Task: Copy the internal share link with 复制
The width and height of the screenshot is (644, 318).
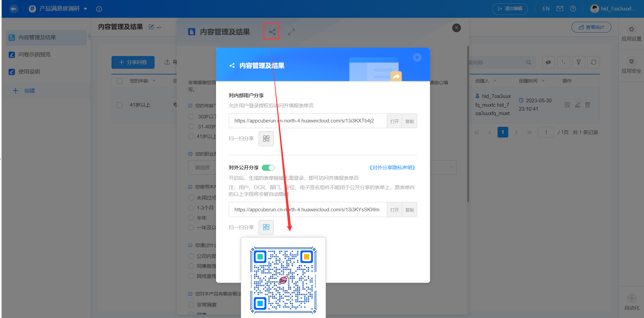Action: point(410,121)
